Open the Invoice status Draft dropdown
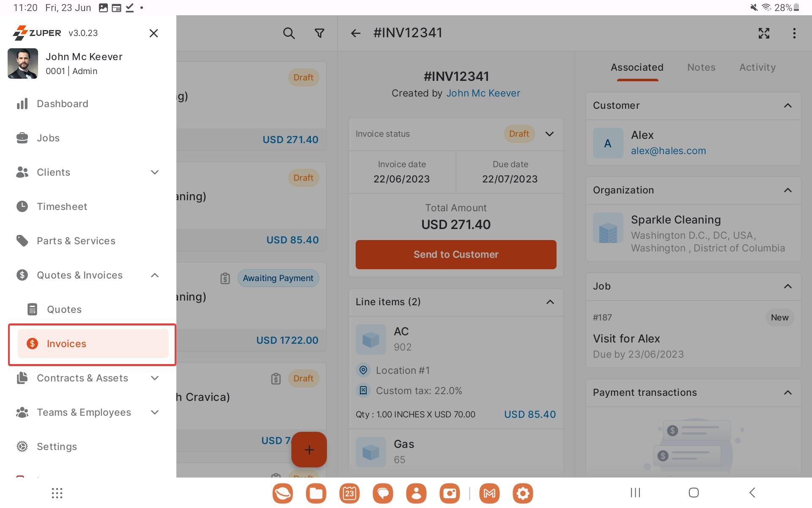The width and height of the screenshot is (812, 508). coord(549,134)
